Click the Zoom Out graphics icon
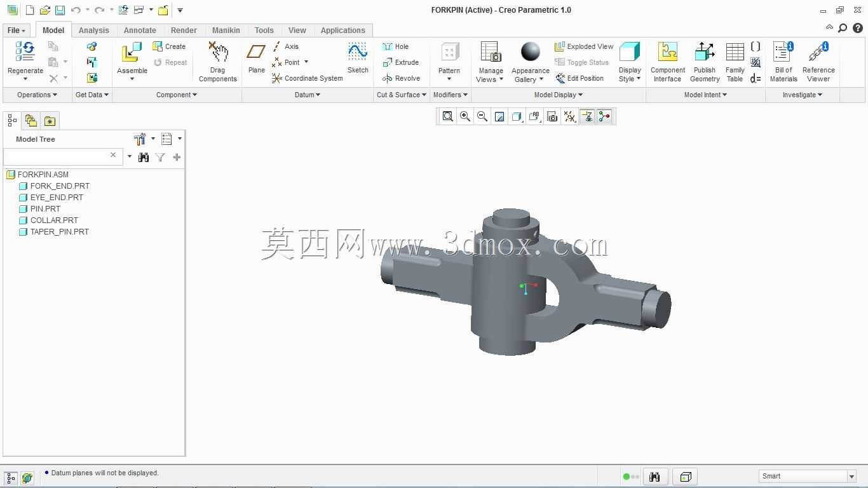Screen dimensions: 868x488 click(x=482, y=116)
